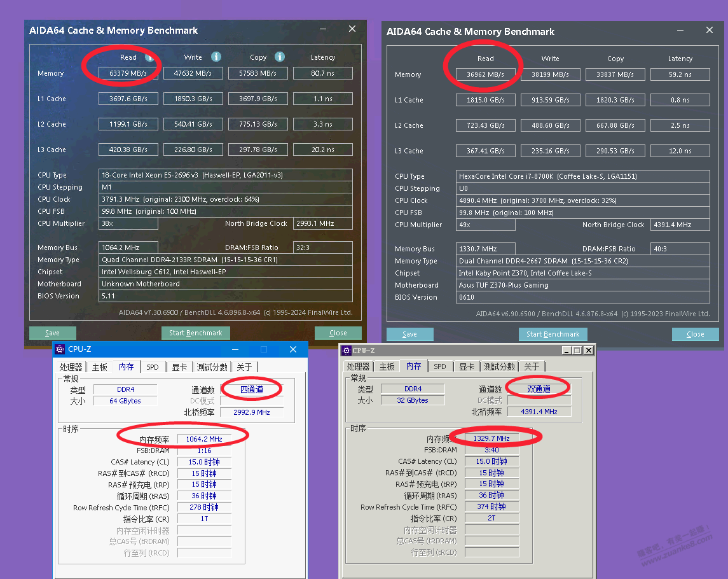Start Benchmark in the Xeon E5-2696 AIDA64 window
This screenshot has width=728, height=579.
[x=195, y=333]
